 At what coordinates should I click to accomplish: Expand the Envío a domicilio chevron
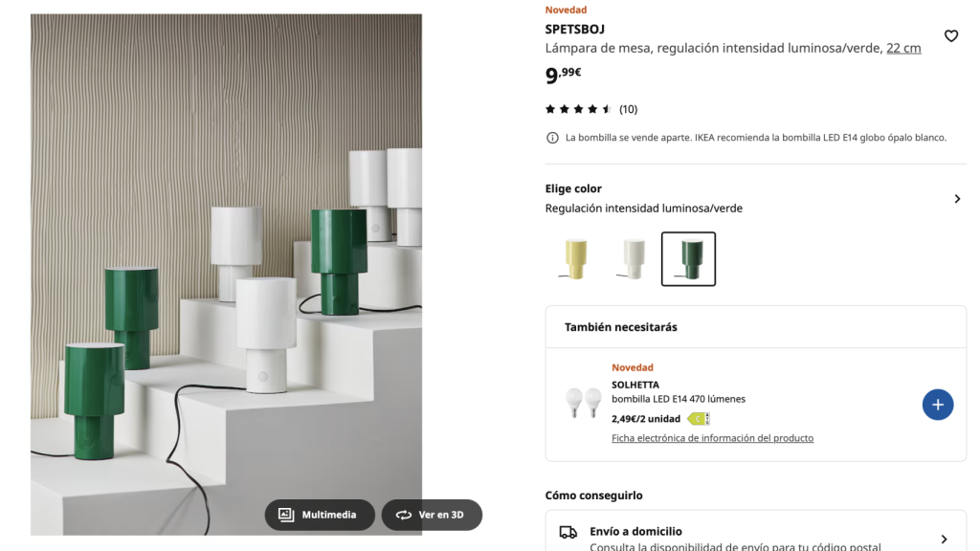point(944,540)
